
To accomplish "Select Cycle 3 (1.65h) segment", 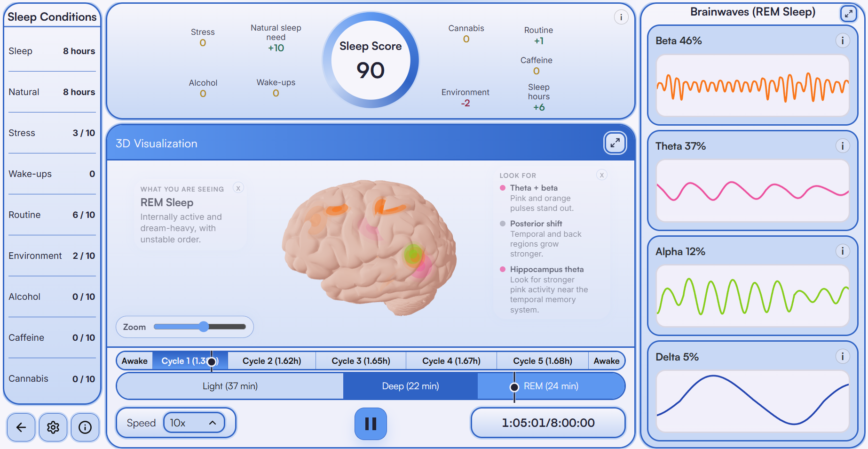I will tap(361, 361).
